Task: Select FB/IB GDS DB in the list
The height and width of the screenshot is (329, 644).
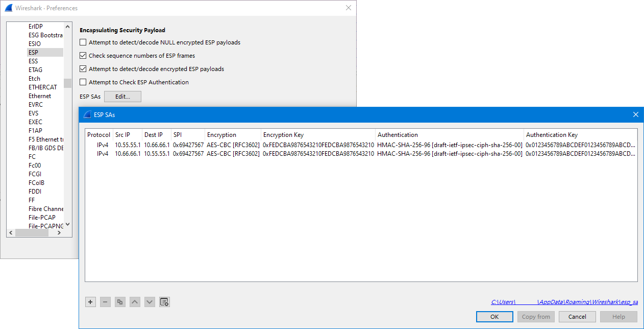Action: (x=45, y=148)
